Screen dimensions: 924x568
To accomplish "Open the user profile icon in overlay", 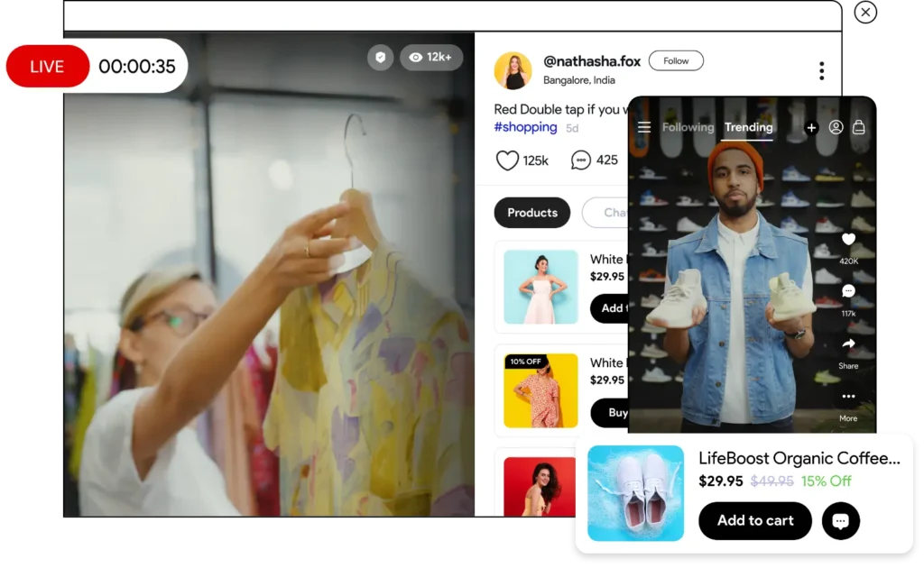I will (x=836, y=127).
